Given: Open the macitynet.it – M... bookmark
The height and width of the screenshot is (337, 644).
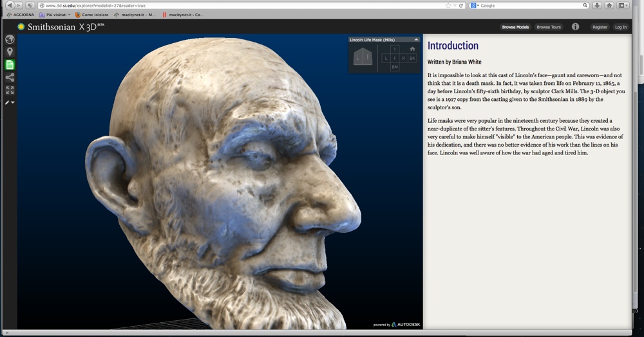Looking at the screenshot, I should pos(135,15).
